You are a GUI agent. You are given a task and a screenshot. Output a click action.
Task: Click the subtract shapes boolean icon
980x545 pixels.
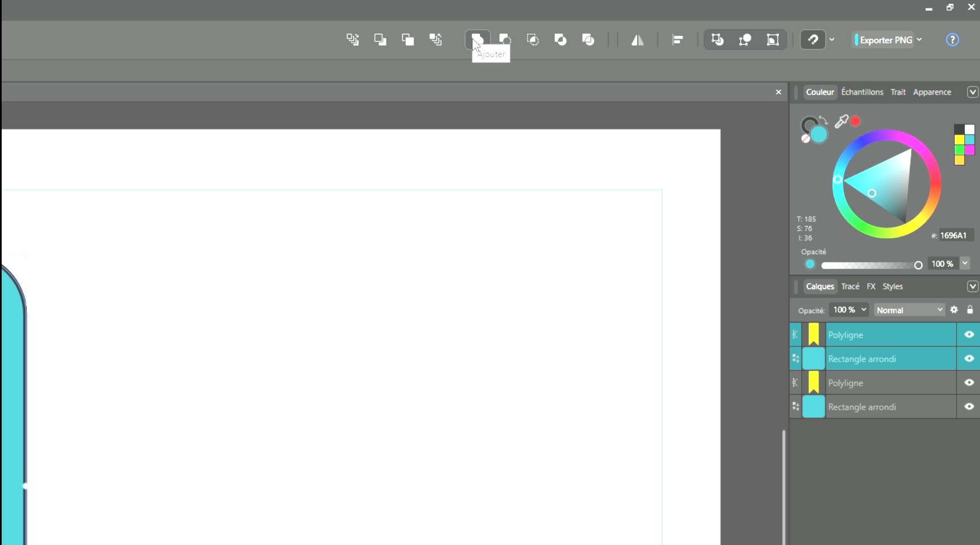505,40
